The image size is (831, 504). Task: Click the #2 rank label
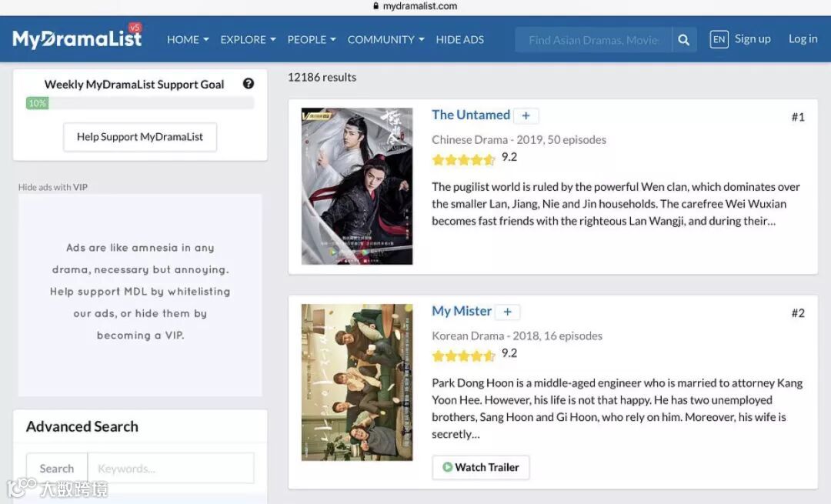coord(798,313)
